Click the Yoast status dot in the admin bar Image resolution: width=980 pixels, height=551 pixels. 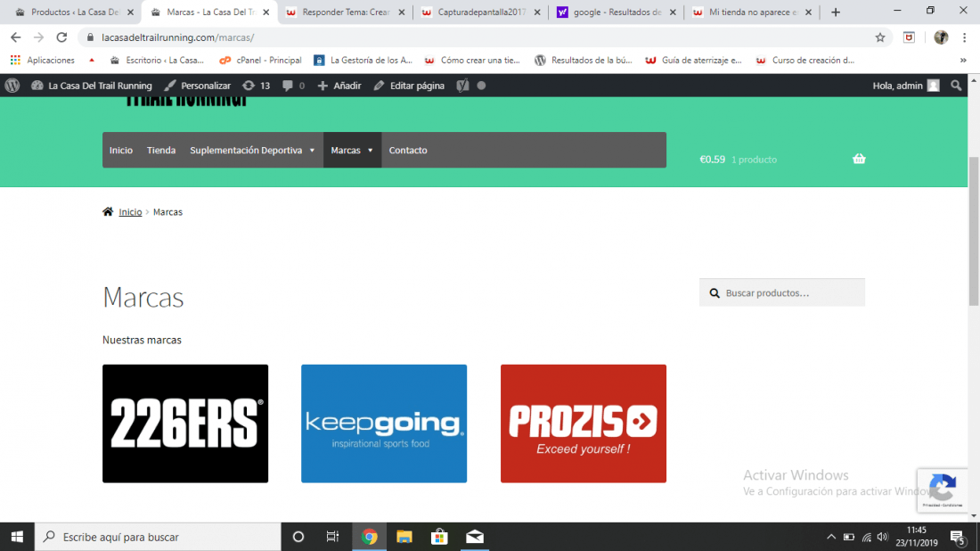pos(481,86)
